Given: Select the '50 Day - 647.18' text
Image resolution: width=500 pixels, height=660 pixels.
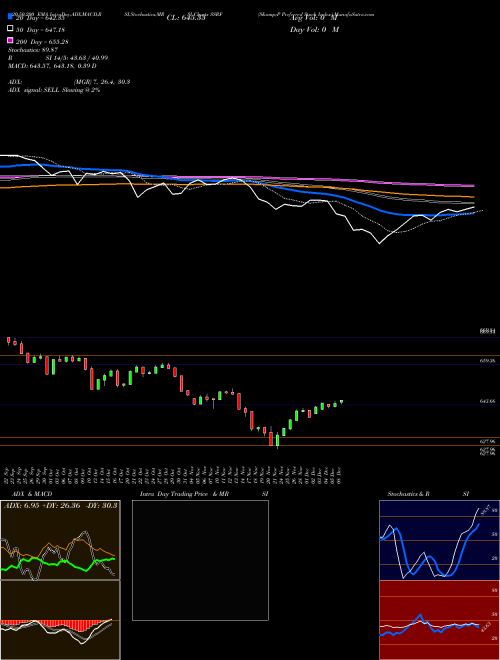Looking at the screenshot, I should [40, 30].
